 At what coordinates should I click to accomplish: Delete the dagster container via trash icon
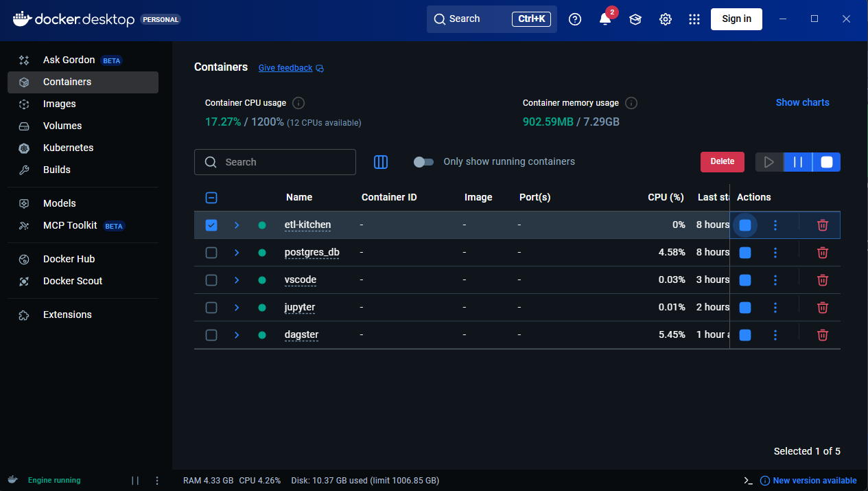click(x=822, y=335)
